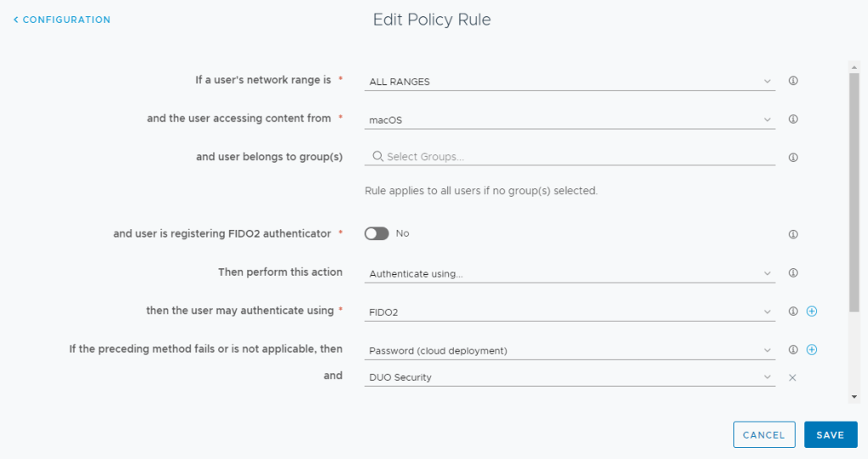Remove the DUO Security method with X
Viewport: 868px width, 459px height.
tap(792, 377)
